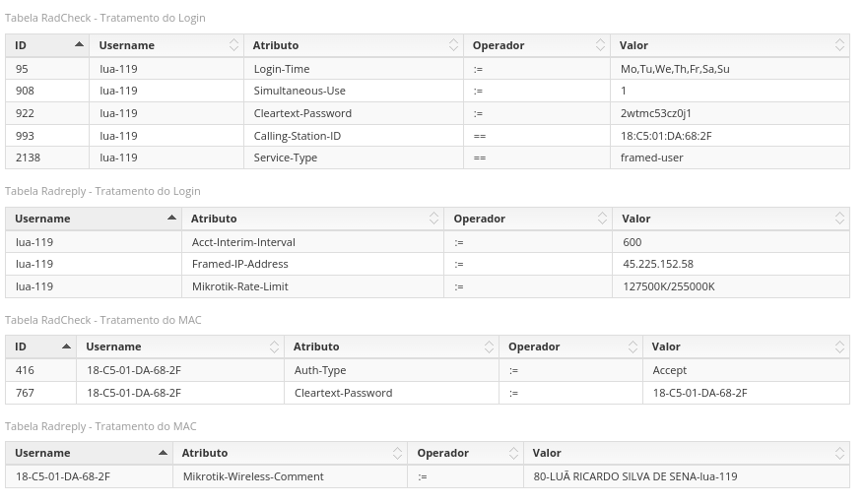The height and width of the screenshot is (504, 866).
Task: Sort MAC RadCheck table by Operador column
Action: 570,346
